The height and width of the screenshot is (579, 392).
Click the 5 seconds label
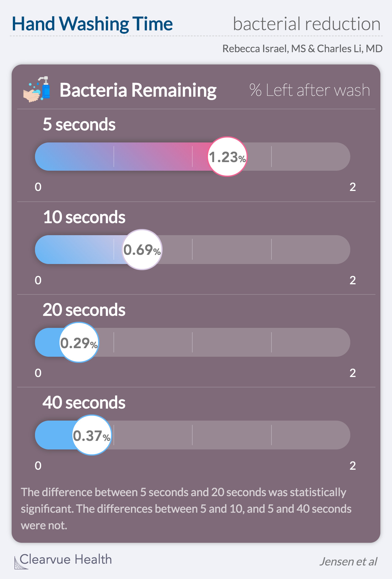(79, 124)
